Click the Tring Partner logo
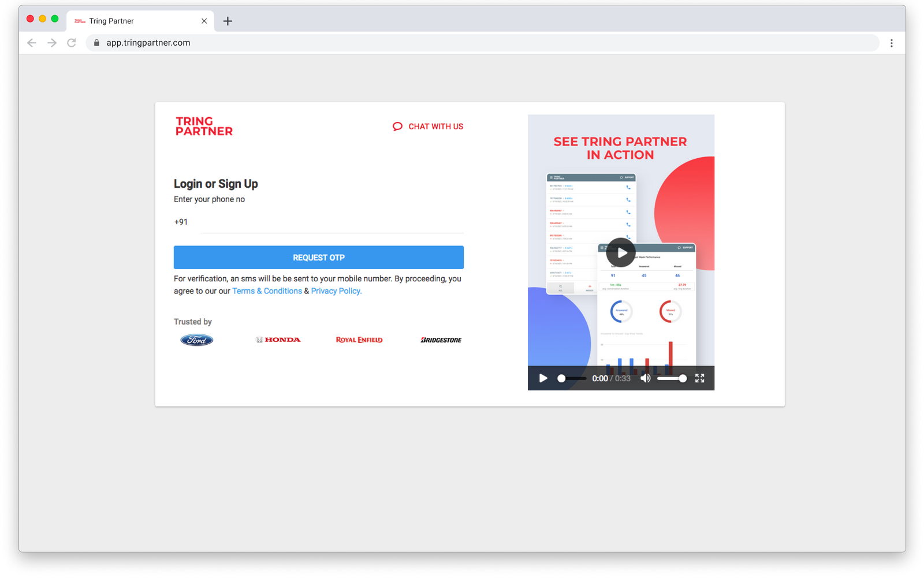This screenshot has width=924, height=585. pyautogui.click(x=204, y=126)
